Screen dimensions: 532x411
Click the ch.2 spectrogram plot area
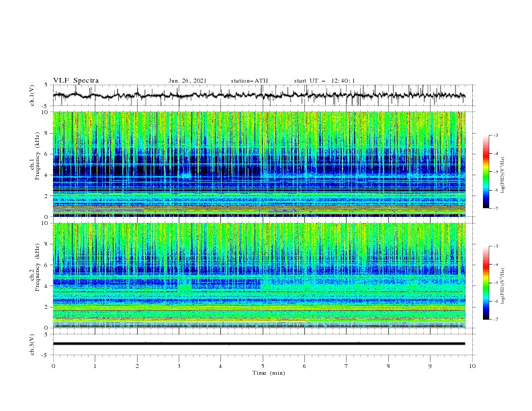tap(259, 275)
